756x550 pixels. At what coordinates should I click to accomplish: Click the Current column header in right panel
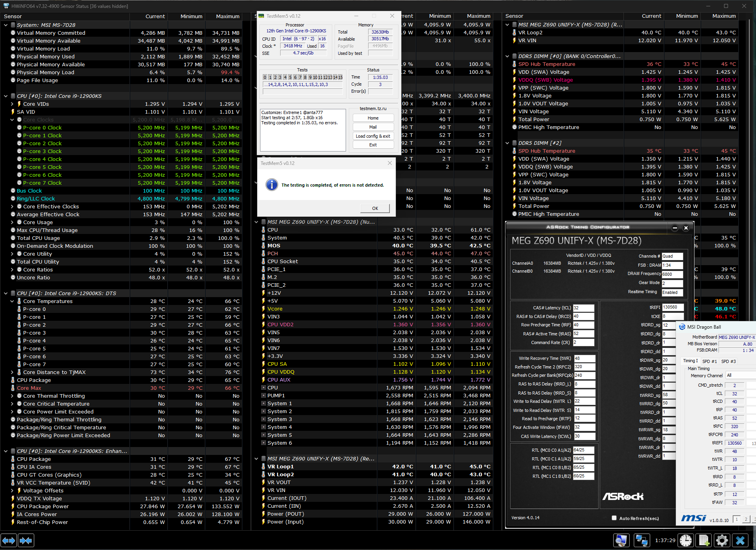click(644, 16)
